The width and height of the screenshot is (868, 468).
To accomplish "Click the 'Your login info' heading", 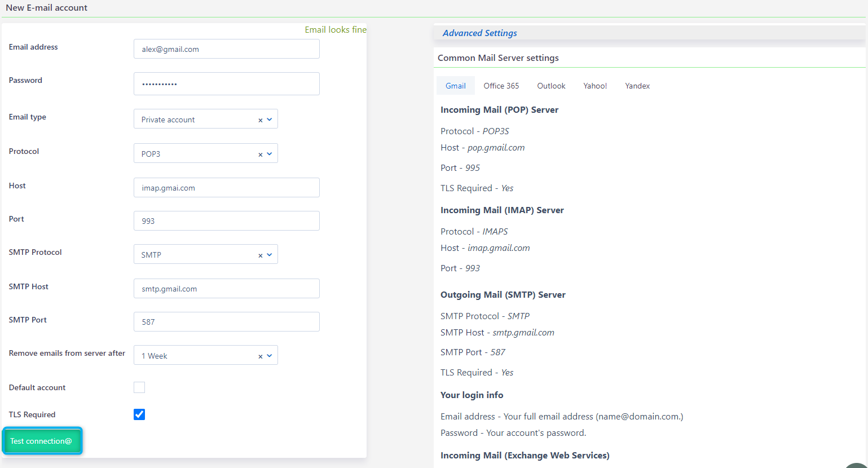I will [472, 395].
